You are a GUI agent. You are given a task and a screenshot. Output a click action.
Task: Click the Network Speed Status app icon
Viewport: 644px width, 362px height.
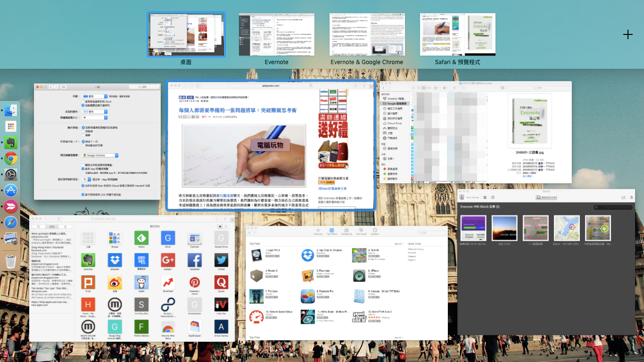[256, 316]
